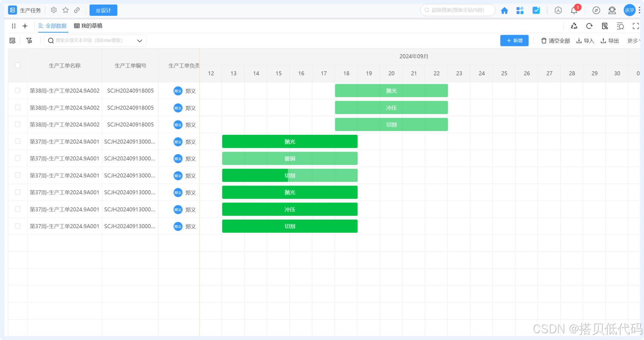Refresh data with circular arrow icon
The height and width of the screenshot is (340, 644).
[x=589, y=26]
